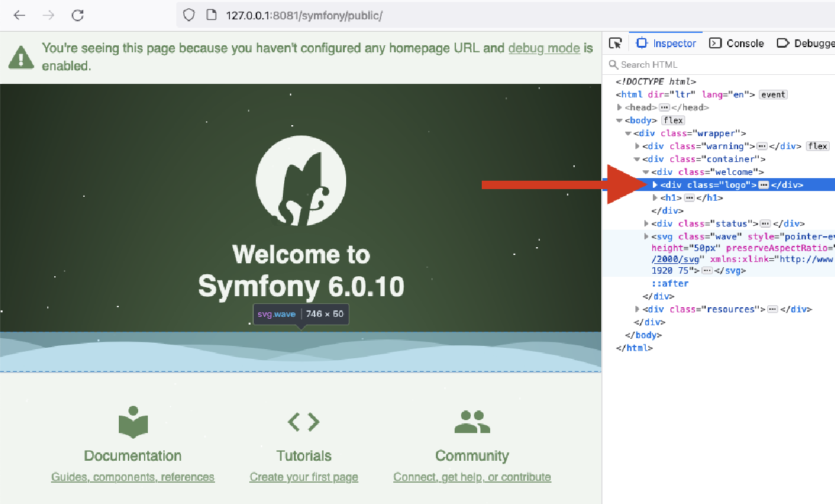Select the ::after pseudo-element row
The height and width of the screenshot is (504, 835).
click(x=718, y=283)
